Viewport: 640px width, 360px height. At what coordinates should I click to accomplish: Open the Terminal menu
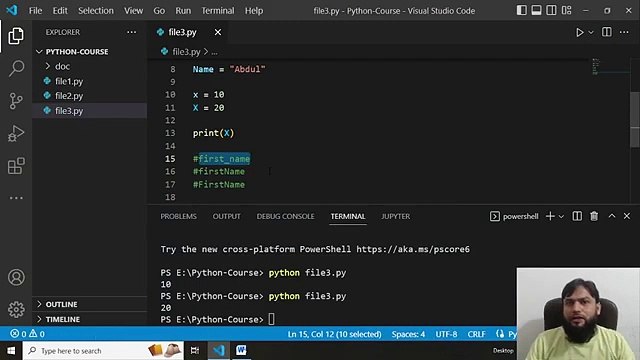(x=218, y=11)
